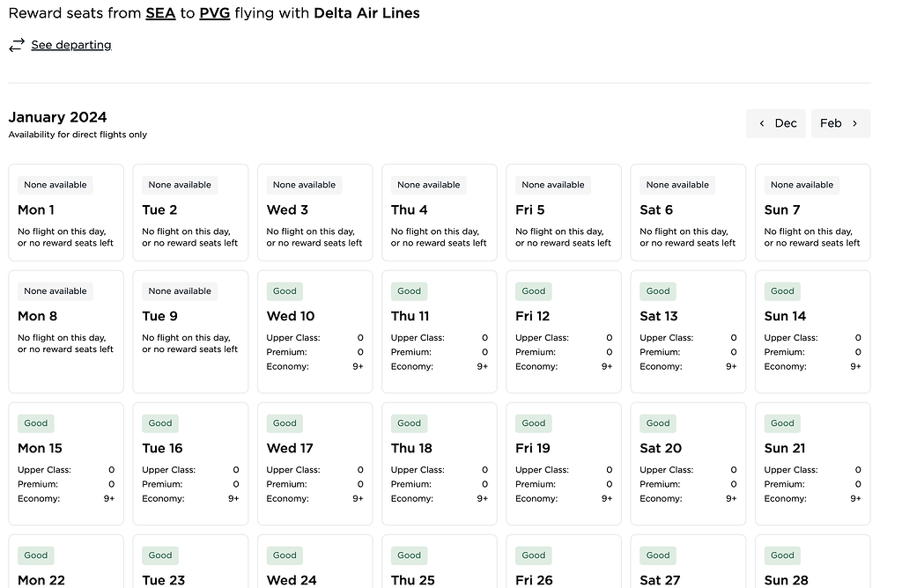
Task: Choose the Tue 16 date card
Action: (190, 463)
